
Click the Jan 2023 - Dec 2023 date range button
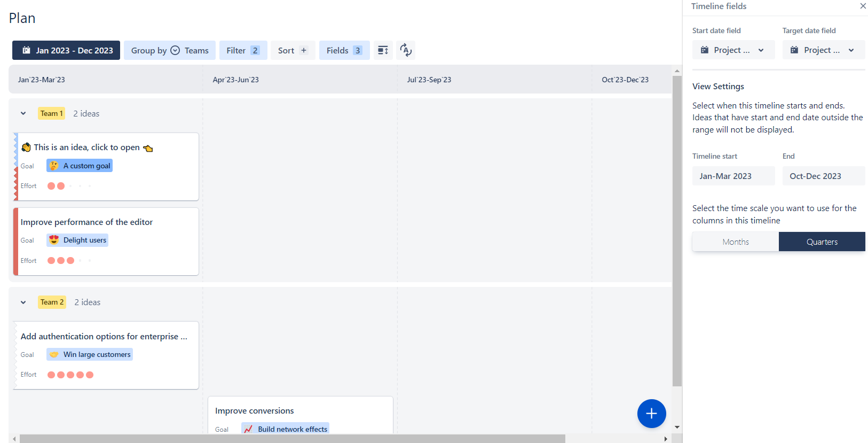[x=66, y=50]
